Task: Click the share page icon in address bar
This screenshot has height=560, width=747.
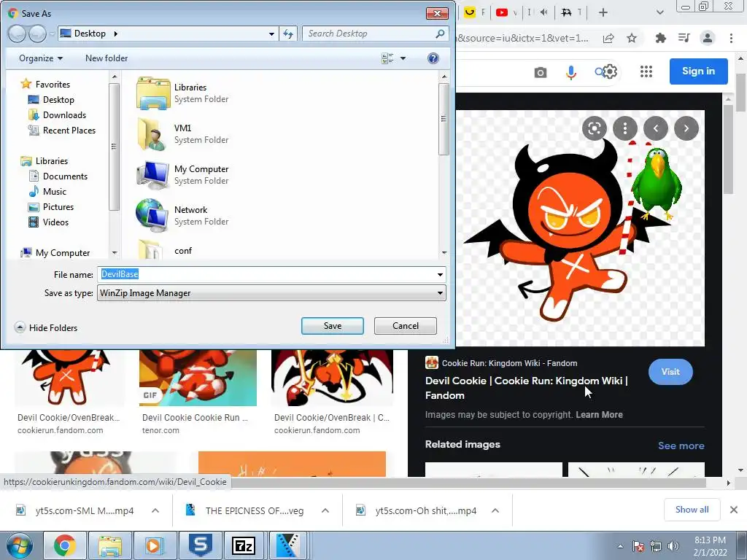Action: pos(608,38)
